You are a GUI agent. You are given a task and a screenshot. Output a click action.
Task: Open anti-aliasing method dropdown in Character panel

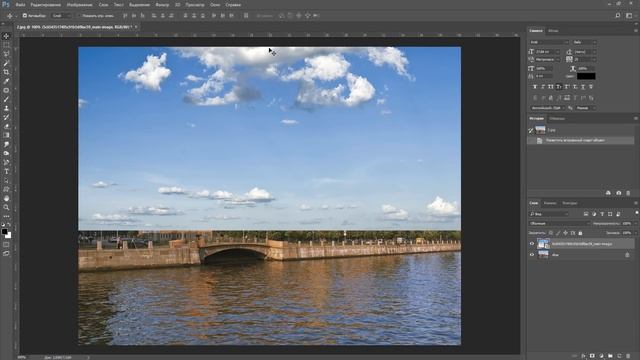coord(585,108)
